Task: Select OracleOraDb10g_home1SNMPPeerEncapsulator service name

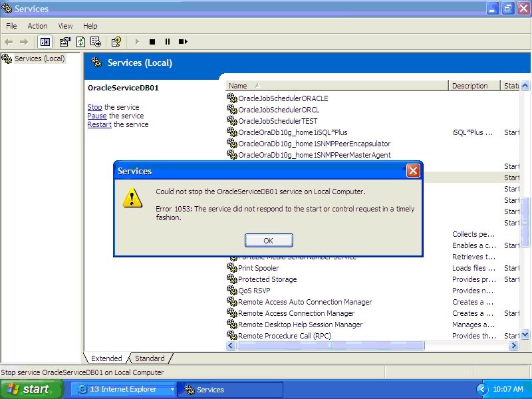Action: (314, 144)
